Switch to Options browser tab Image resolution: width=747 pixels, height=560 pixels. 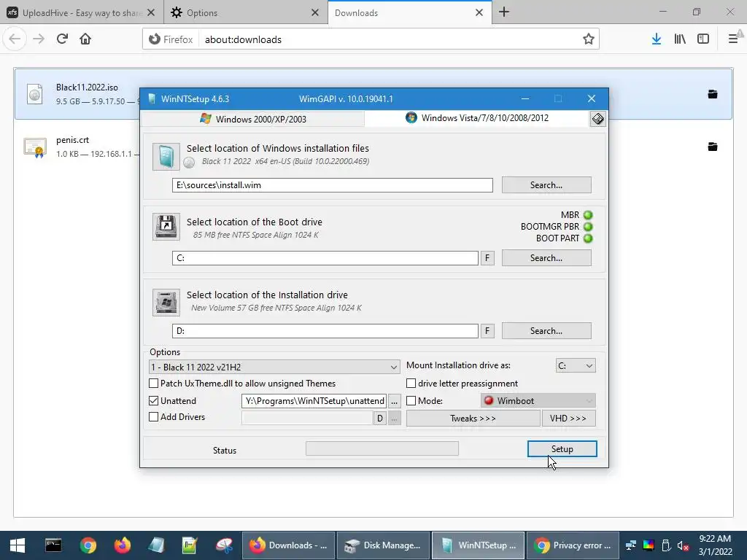(247, 12)
